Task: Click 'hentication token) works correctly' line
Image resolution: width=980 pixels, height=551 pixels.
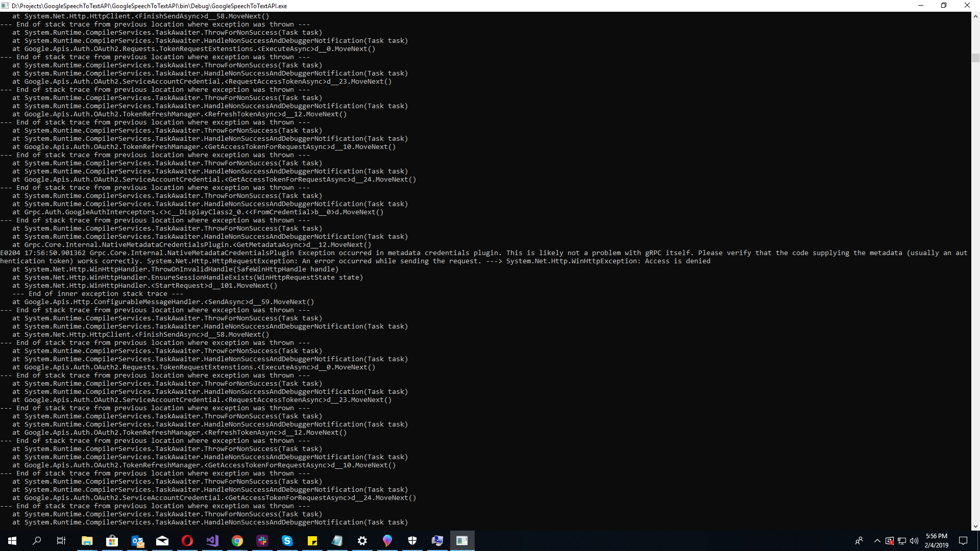Action: (355, 261)
